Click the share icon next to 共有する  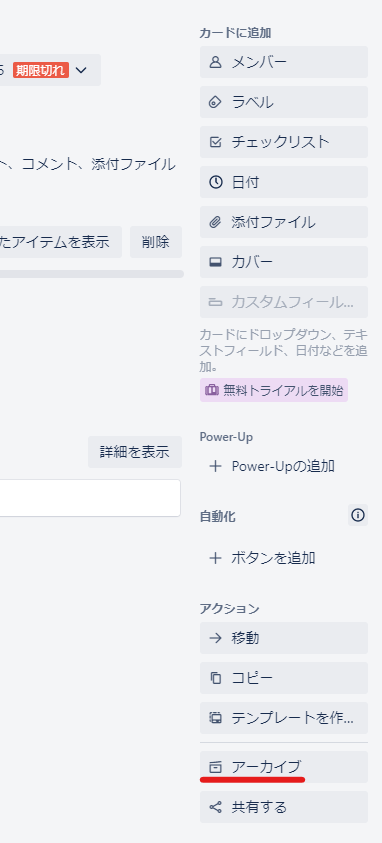(215, 807)
